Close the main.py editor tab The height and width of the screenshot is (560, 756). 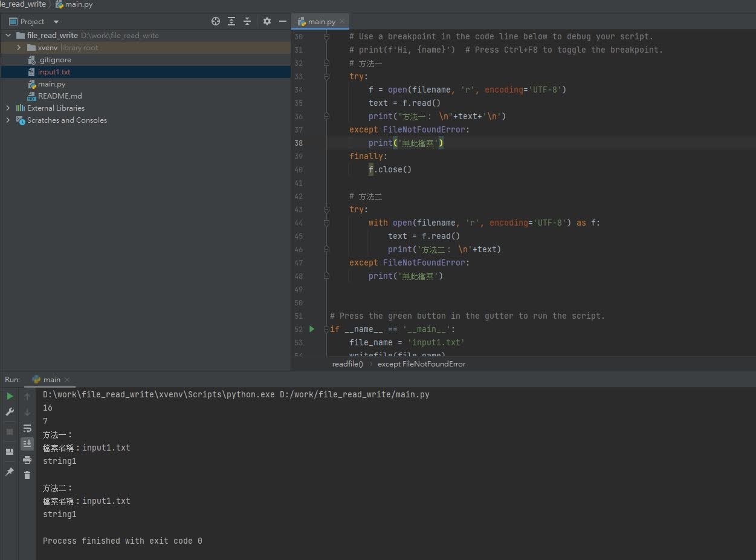[342, 22]
